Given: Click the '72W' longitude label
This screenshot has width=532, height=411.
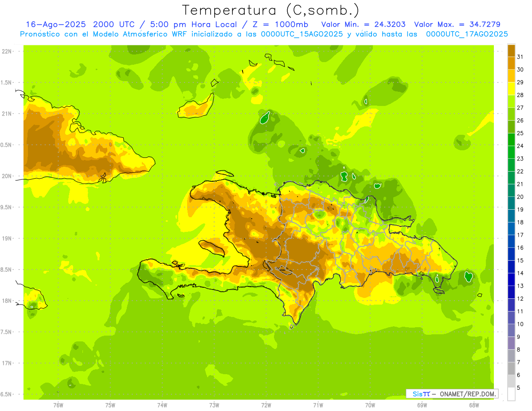Looking at the screenshot, I should (266, 405).
